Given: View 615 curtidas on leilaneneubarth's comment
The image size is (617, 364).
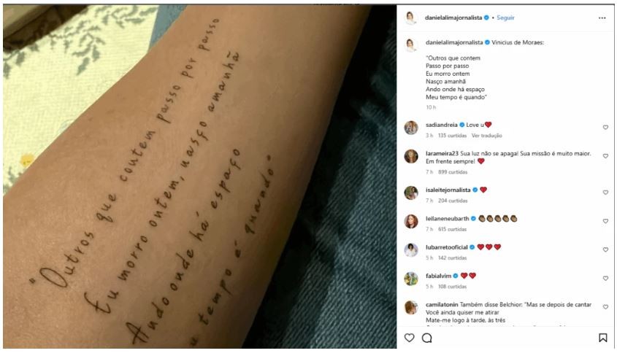Looking at the screenshot, I should pos(452,229).
